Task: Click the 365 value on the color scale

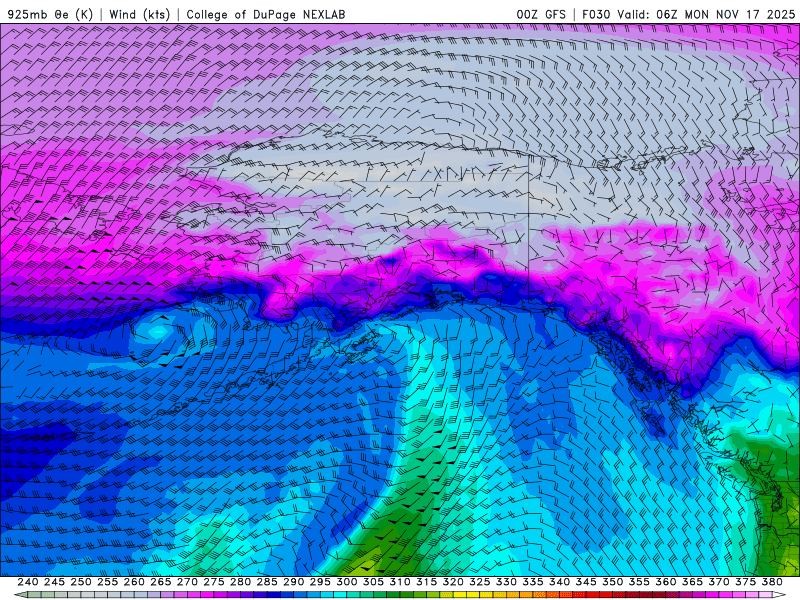Action: coord(693,582)
